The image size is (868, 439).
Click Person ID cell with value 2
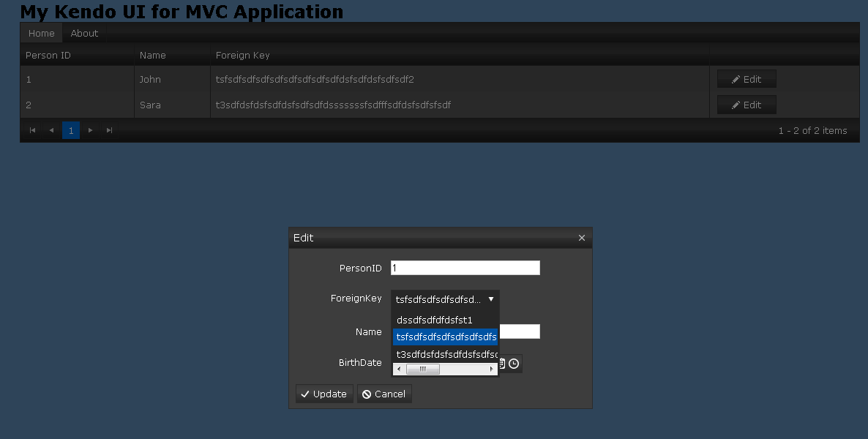(x=77, y=105)
